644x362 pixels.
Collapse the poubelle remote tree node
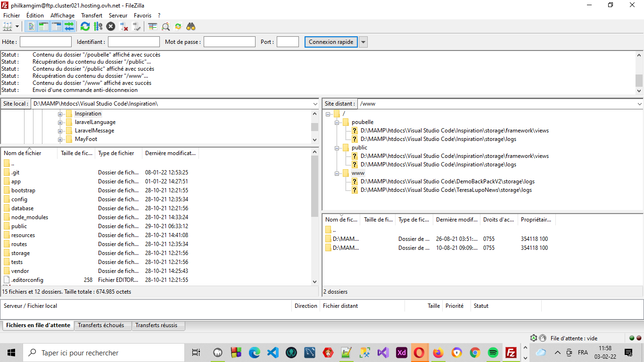click(337, 123)
